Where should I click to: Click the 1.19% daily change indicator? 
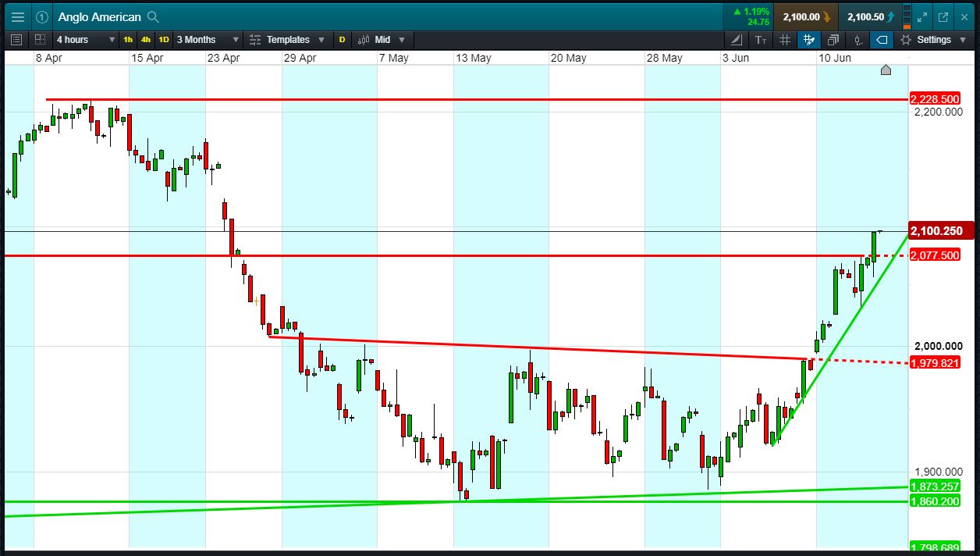(750, 12)
